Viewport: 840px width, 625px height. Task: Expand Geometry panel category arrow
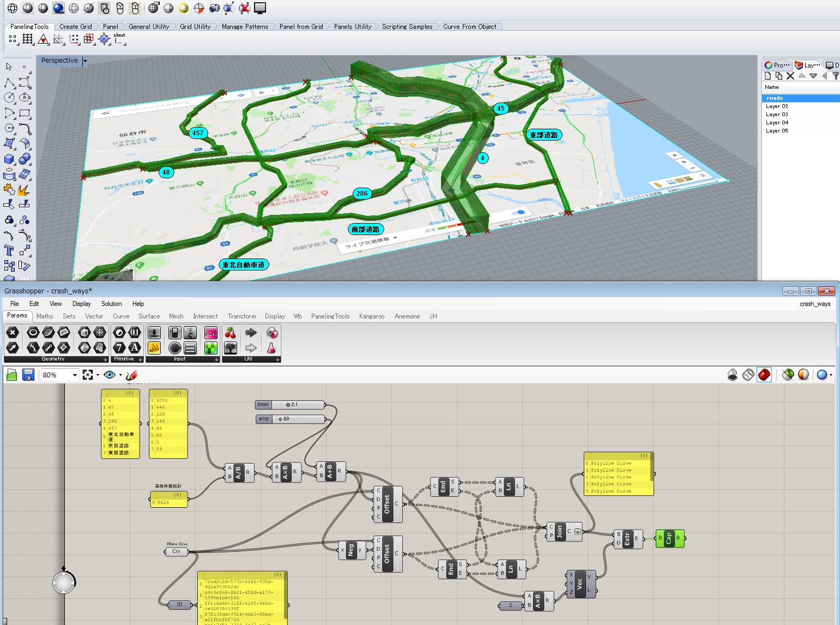105,359
